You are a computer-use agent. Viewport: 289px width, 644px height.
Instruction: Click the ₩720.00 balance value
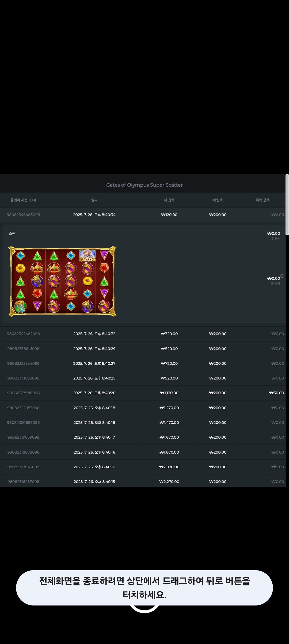click(169, 363)
